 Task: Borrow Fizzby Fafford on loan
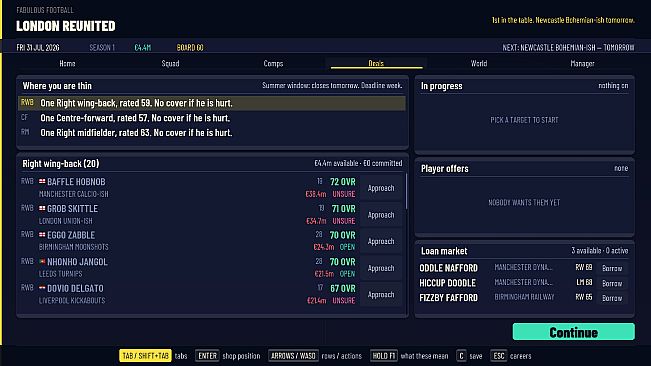coord(612,298)
